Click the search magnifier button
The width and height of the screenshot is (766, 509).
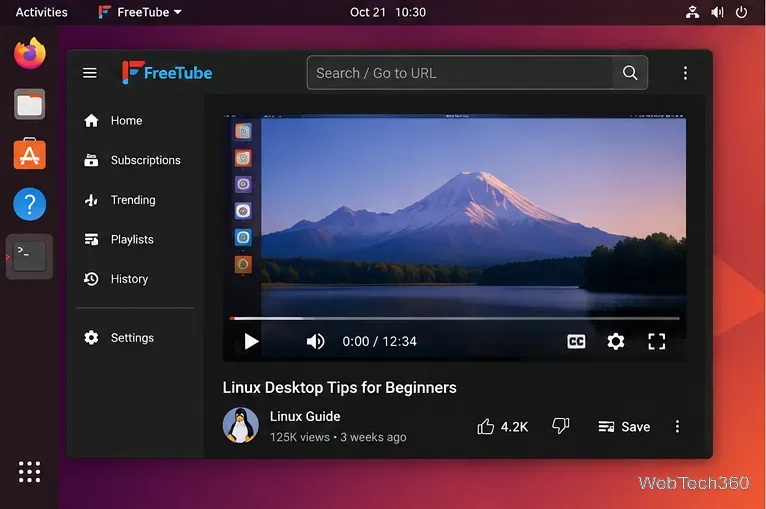[x=630, y=73]
